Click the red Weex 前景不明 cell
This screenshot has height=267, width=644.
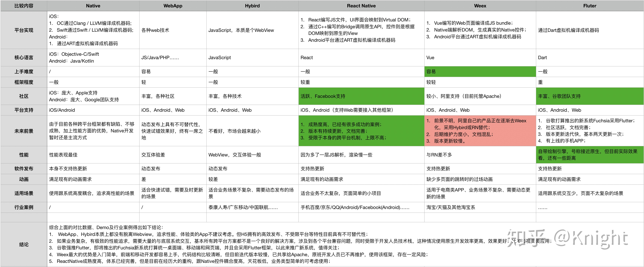pyautogui.click(x=480, y=131)
